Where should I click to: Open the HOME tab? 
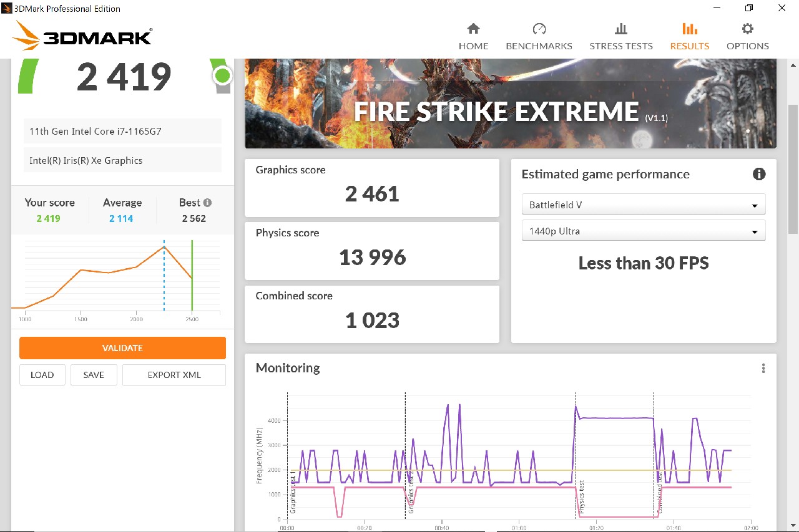coord(473,37)
